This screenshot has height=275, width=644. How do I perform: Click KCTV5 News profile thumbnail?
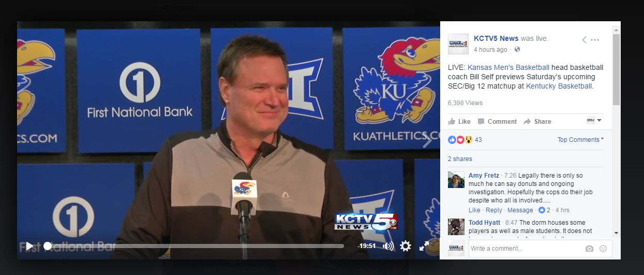point(458,45)
